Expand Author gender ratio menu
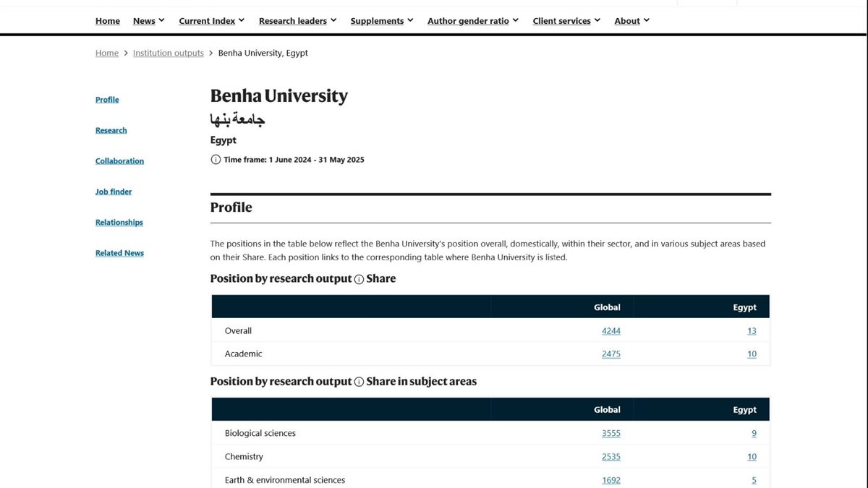The height and width of the screenshot is (488, 868). (x=472, y=21)
